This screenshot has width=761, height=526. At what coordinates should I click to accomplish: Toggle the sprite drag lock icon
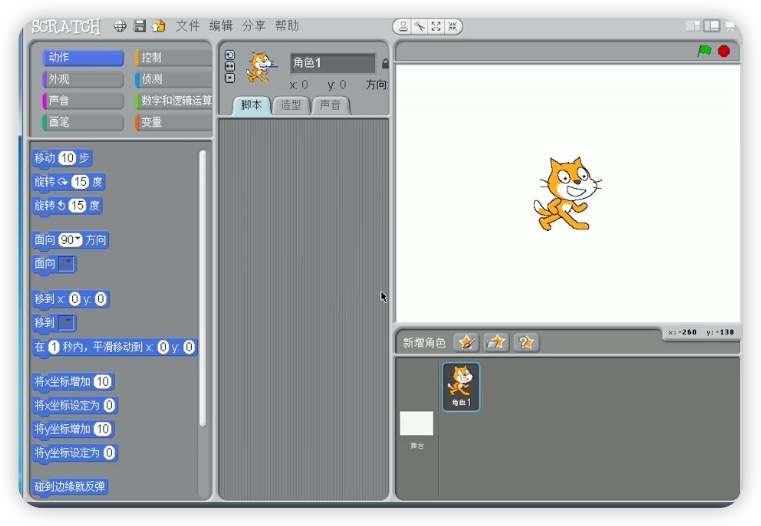(x=385, y=64)
